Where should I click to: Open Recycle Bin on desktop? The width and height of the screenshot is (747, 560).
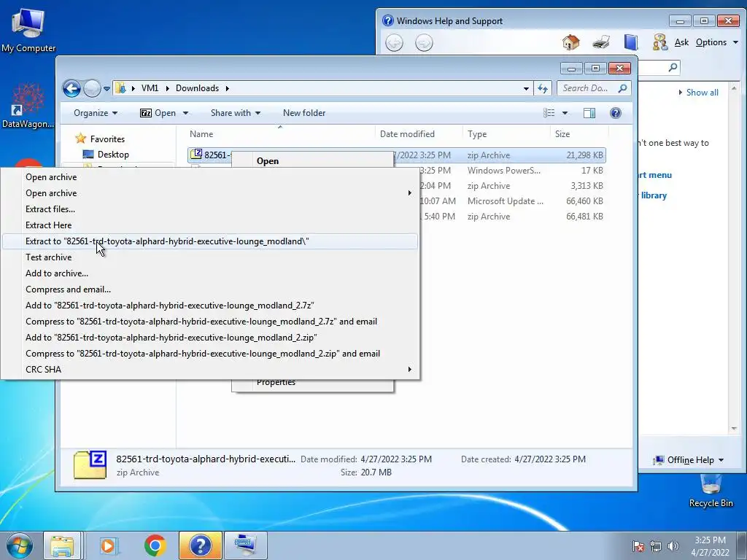[x=711, y=491]
